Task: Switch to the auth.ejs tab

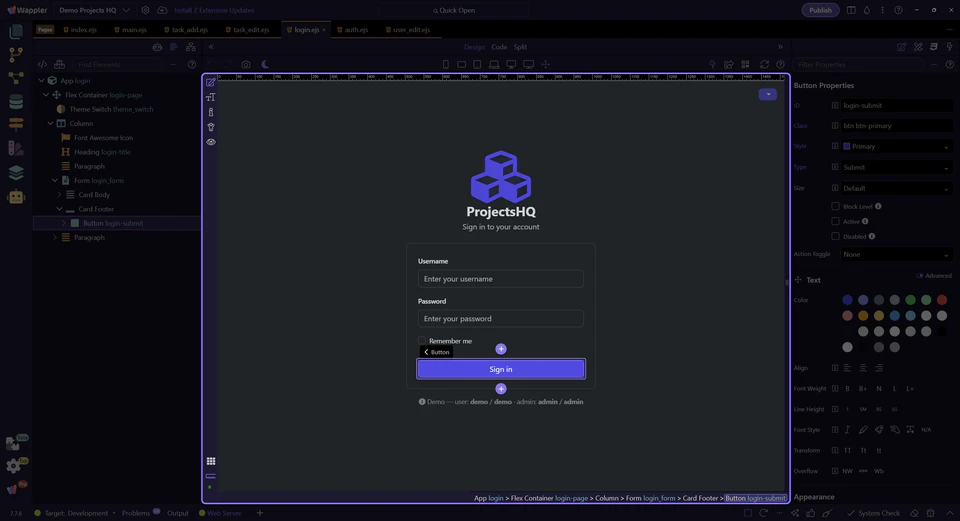Action: (352, 29)
